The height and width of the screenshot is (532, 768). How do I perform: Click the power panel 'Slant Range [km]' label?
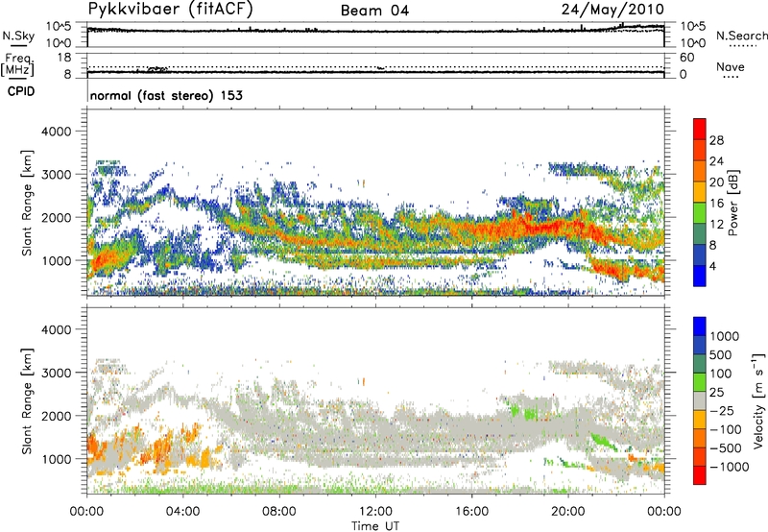(27, 203)
